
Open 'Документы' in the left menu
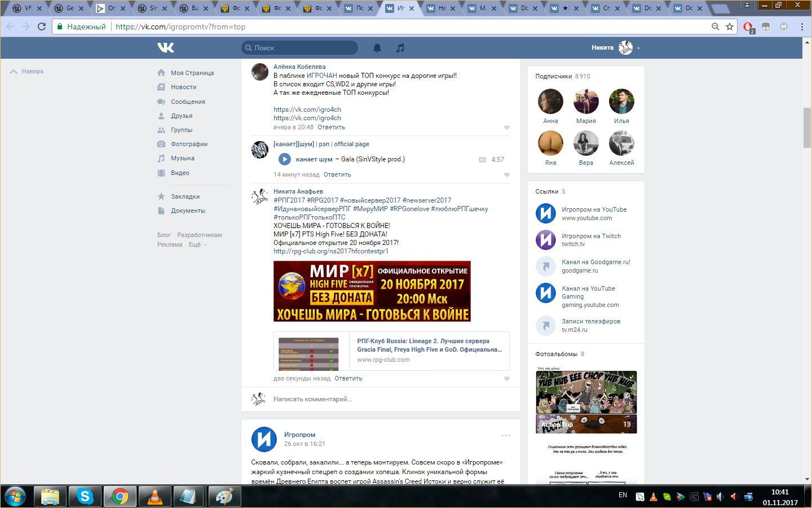pos(188,211)
